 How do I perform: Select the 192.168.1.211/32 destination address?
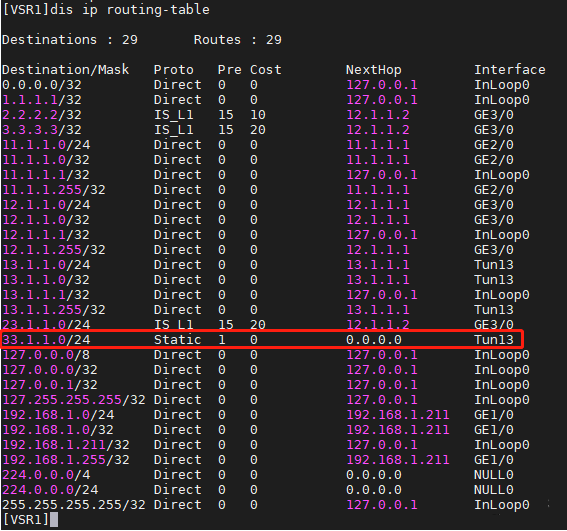coord(66,445)
